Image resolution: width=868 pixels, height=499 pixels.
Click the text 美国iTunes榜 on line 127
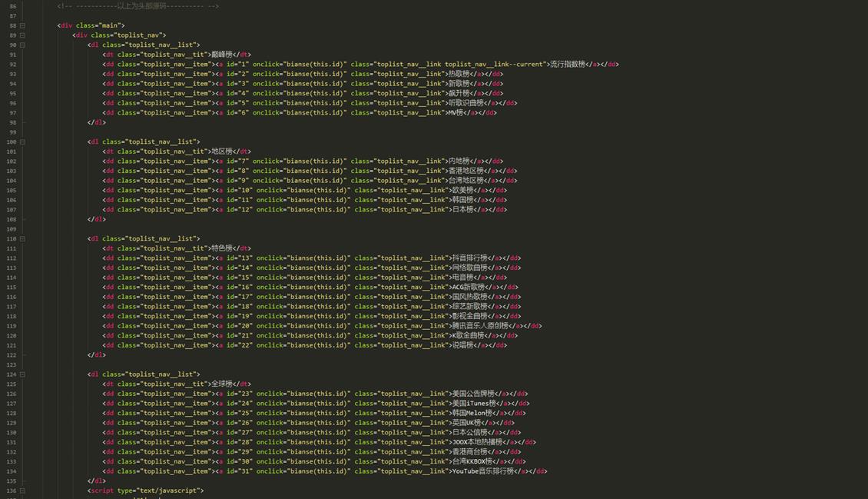click(475, 403)
